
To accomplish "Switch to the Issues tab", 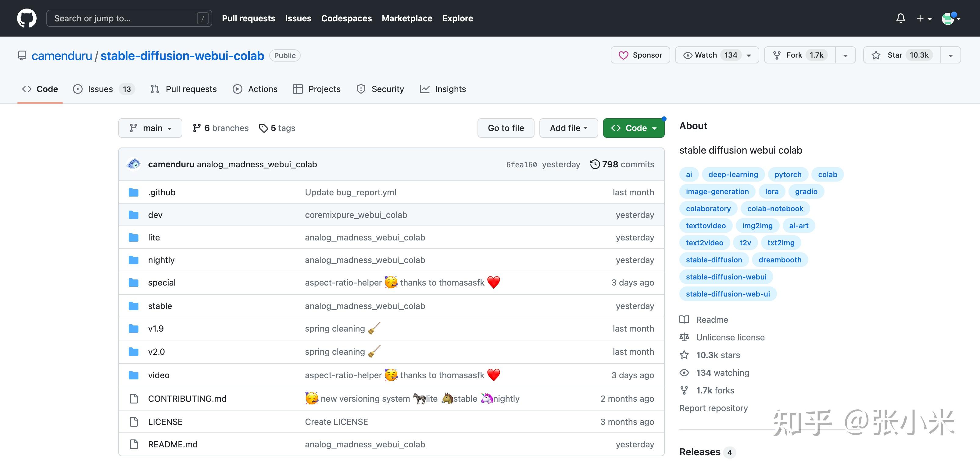I will (x=100, y=89).
